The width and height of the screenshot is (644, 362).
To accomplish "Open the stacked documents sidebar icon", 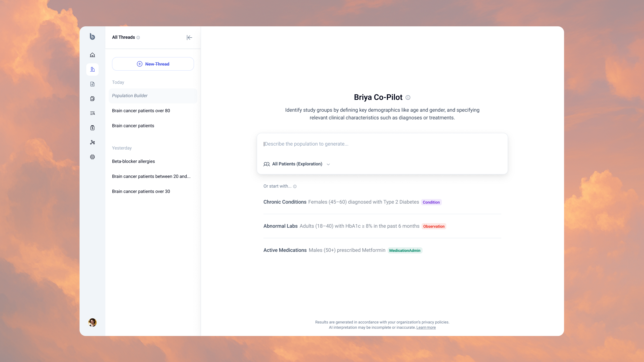I will 92,99.
